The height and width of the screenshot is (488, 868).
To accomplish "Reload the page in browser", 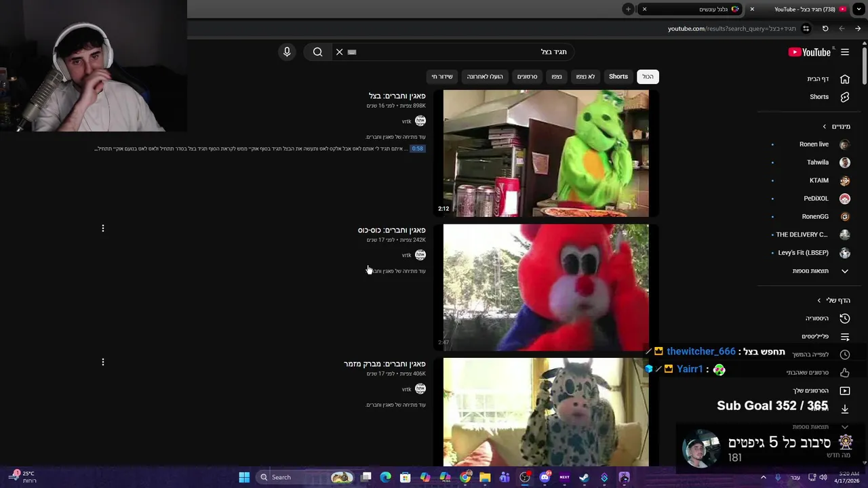I will (x=825, y=28).
